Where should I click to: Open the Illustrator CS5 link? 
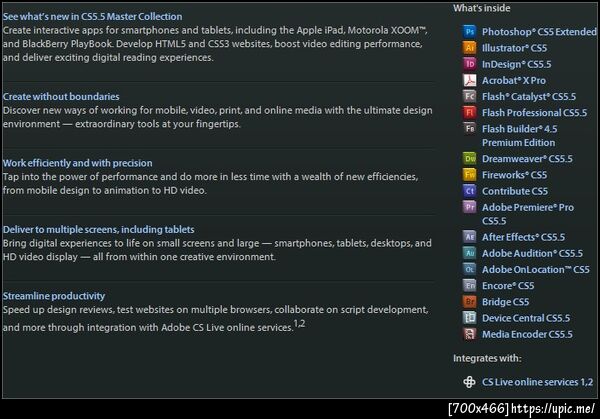tap(514, 48)
